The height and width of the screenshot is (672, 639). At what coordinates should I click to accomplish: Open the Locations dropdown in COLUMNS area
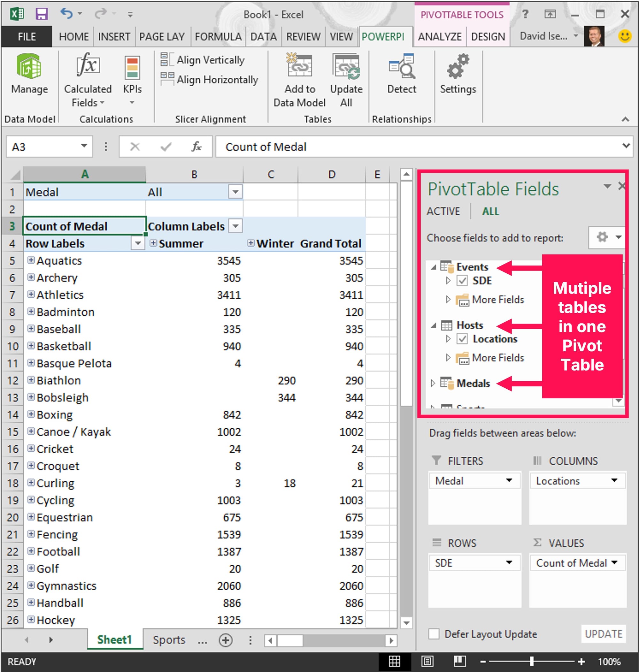point(614,480)
